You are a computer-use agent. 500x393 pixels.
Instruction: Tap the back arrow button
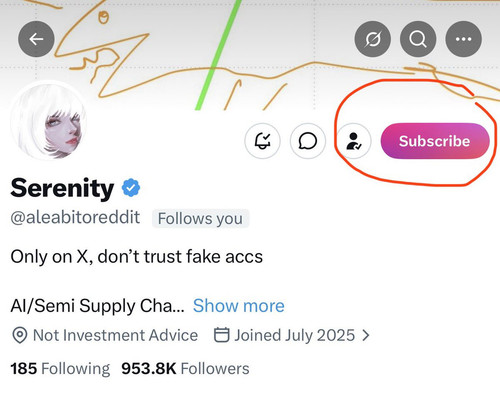click(x=36, y=39)
